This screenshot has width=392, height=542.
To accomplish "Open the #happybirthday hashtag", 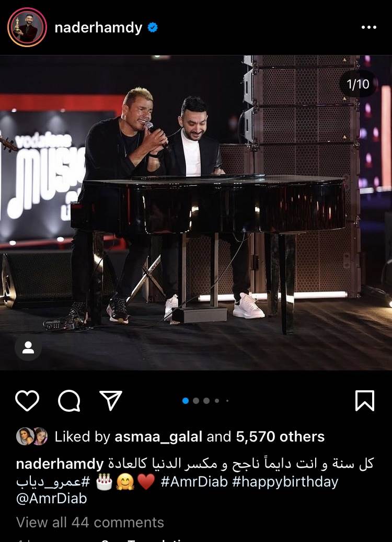I will coord(285,482).
